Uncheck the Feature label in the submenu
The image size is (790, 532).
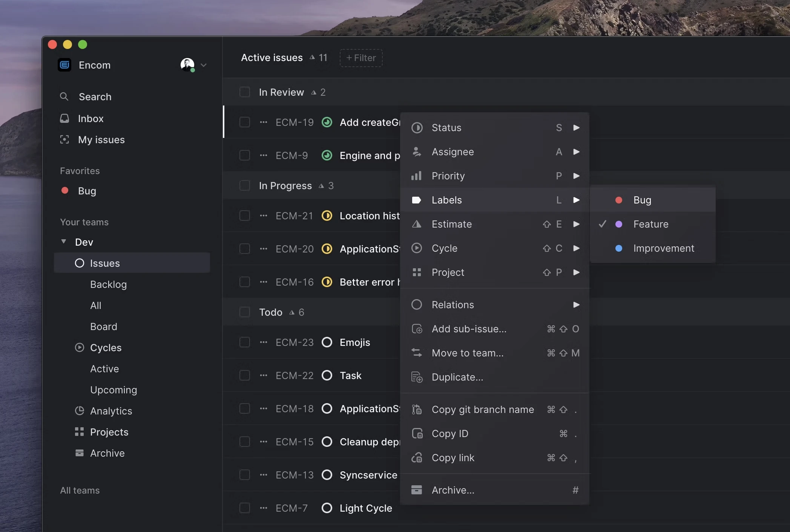(x=650, y=224)
